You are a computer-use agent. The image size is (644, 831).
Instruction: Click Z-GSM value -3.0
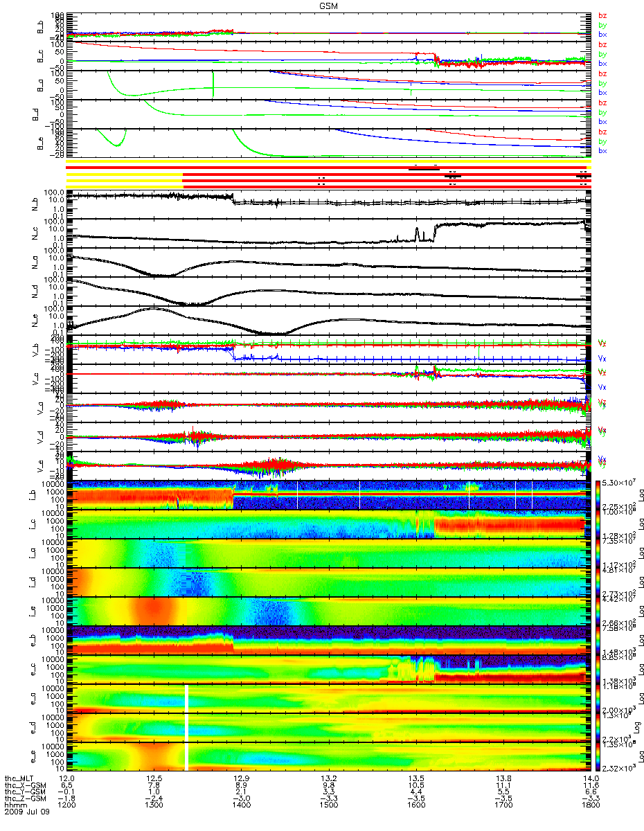click(242, 798)
